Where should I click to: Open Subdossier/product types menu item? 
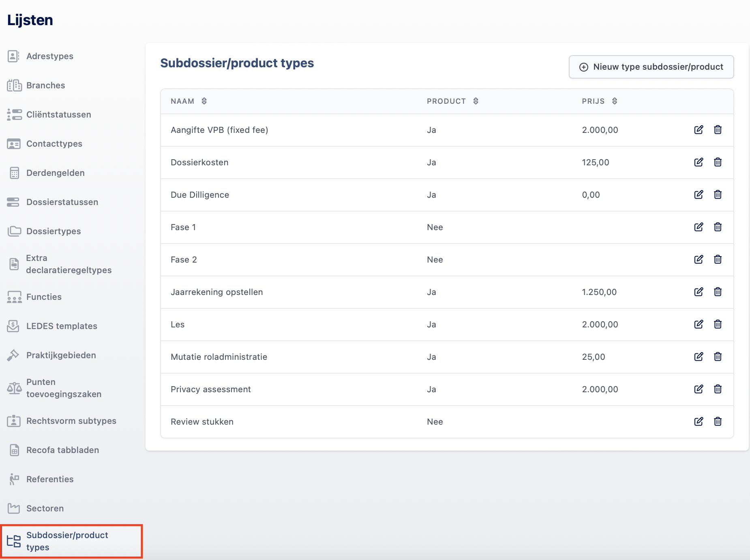tap(71, 541)
